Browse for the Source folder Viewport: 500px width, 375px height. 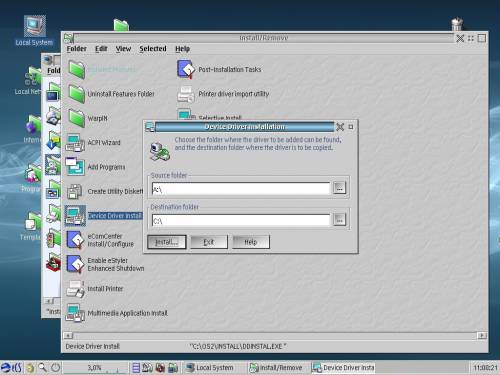pyautogui.click(x=339, y=188)
